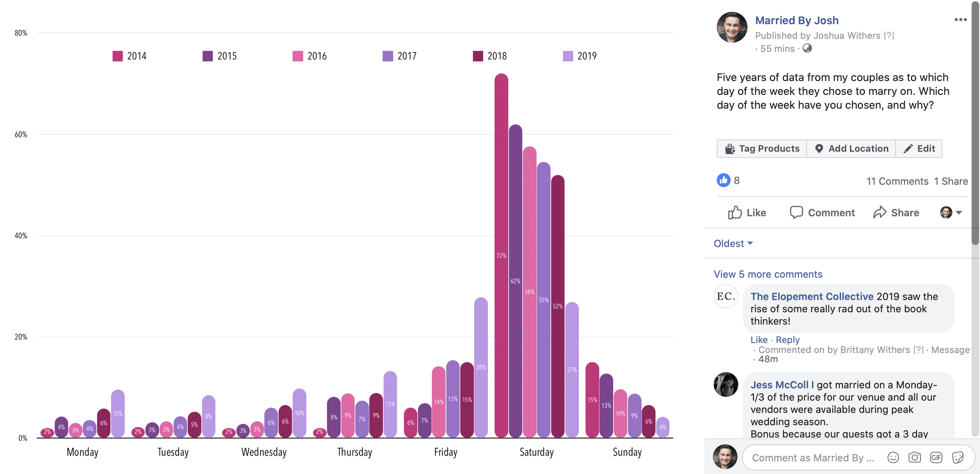Click the 2019 legend color swatch
This screenshot has width=980, height=474.
[x=568, y=56]
